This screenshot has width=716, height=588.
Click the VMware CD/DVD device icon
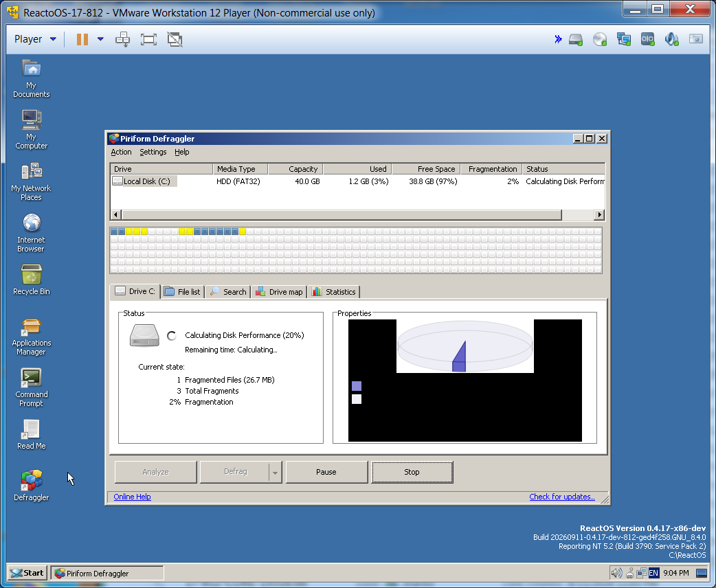click(600, 39)
